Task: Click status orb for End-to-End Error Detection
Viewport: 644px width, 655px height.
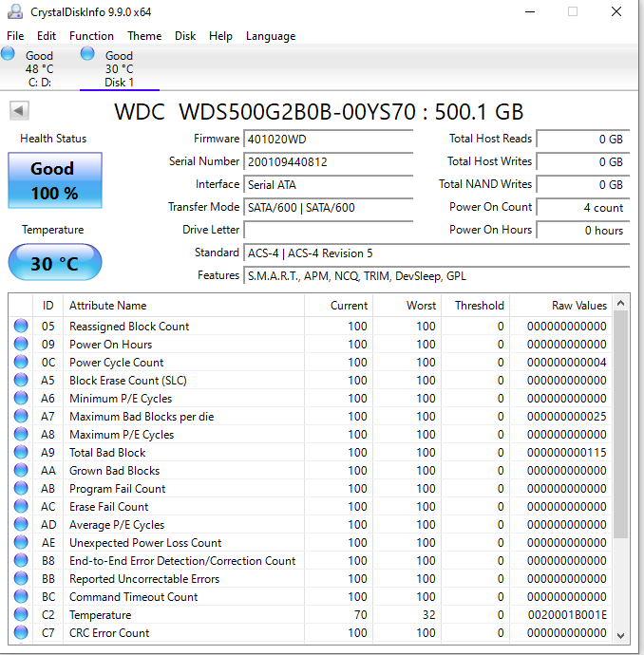Action: pos(21,560)
